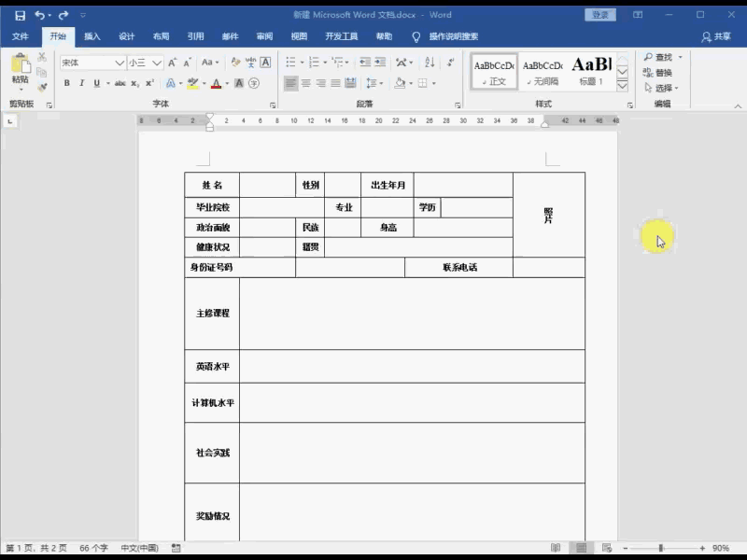Open the phonetic guide icon
Image resolution: width=747 pixels, height=560 pixels.
[x=250, y=63]
